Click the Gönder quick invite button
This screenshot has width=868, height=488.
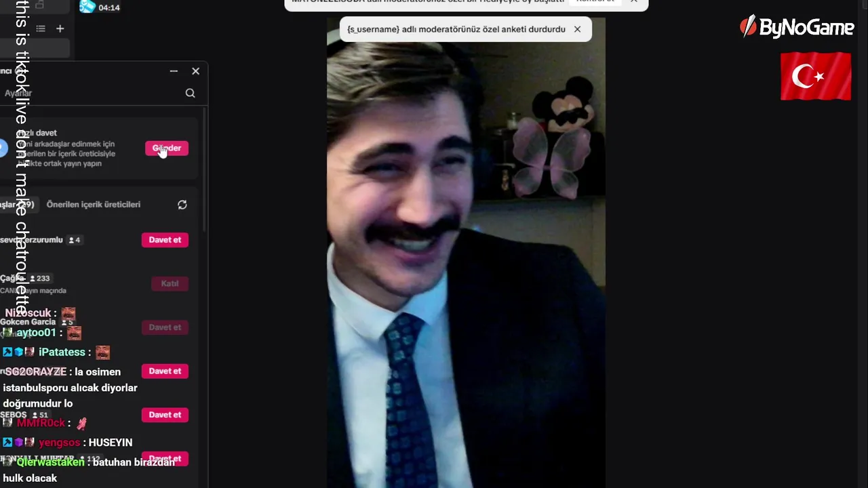pos(167,148)
